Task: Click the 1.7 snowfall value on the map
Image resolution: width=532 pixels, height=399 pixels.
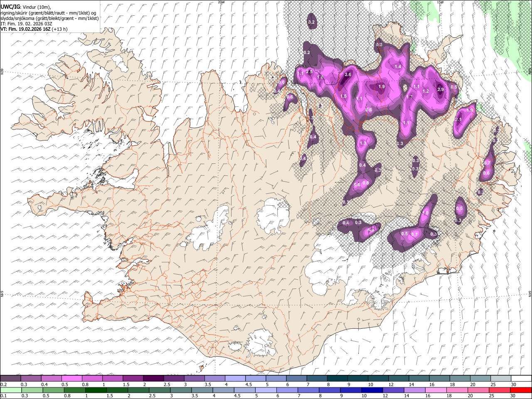Action: click(x=409, y=97)
